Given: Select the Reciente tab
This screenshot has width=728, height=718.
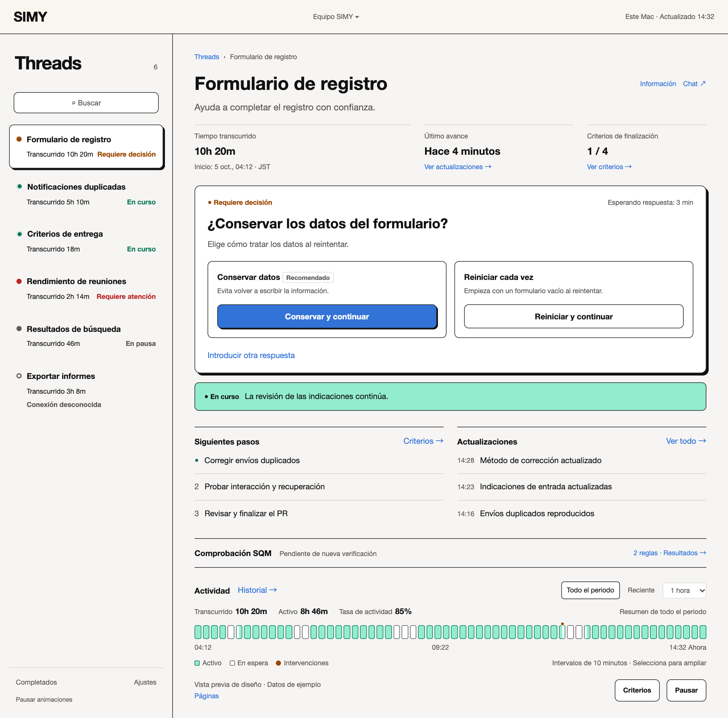Looking at the screenshot, I should (641, 590).
